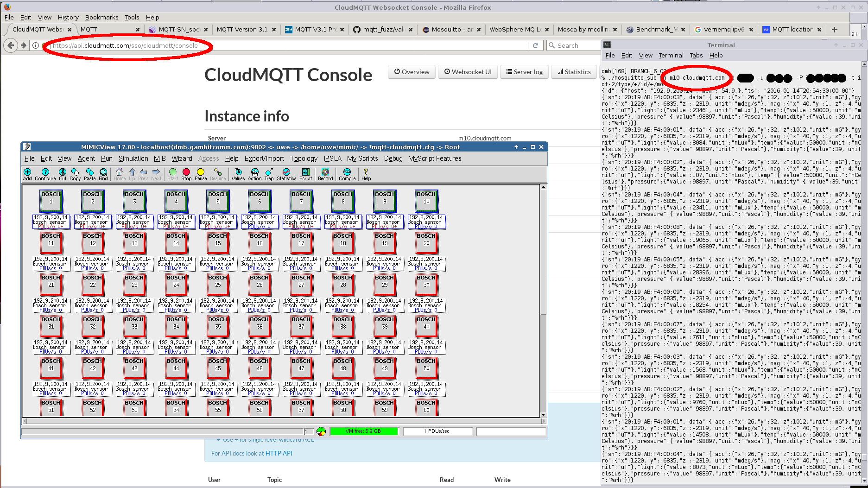Open the Topology menu
This screenshot has height=488, width=868.
click(x=304, y=158)
